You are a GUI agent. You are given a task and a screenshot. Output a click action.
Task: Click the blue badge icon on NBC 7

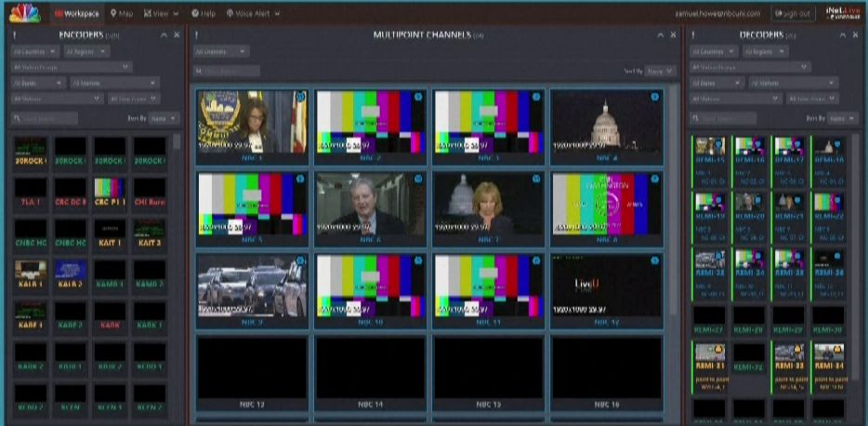point(536,179)
